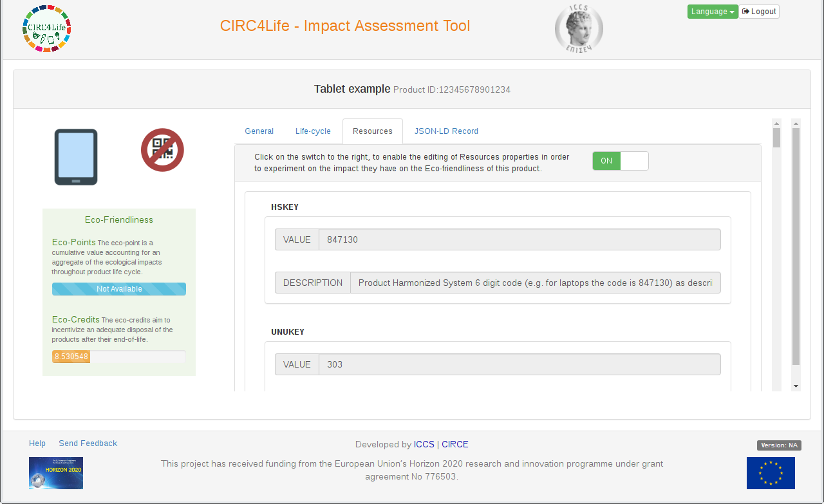Click the CIRC4Life circular logo

(x=46, y=28)
